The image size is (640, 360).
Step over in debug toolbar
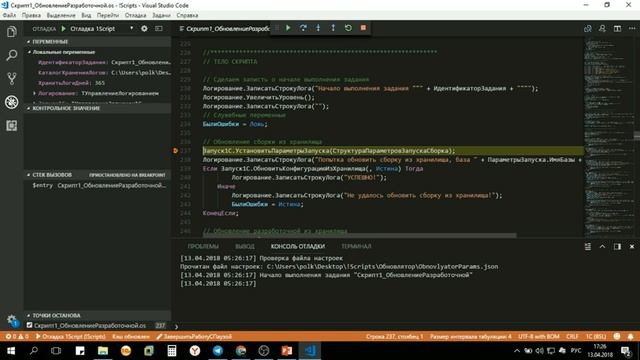[x=303, y=28]
